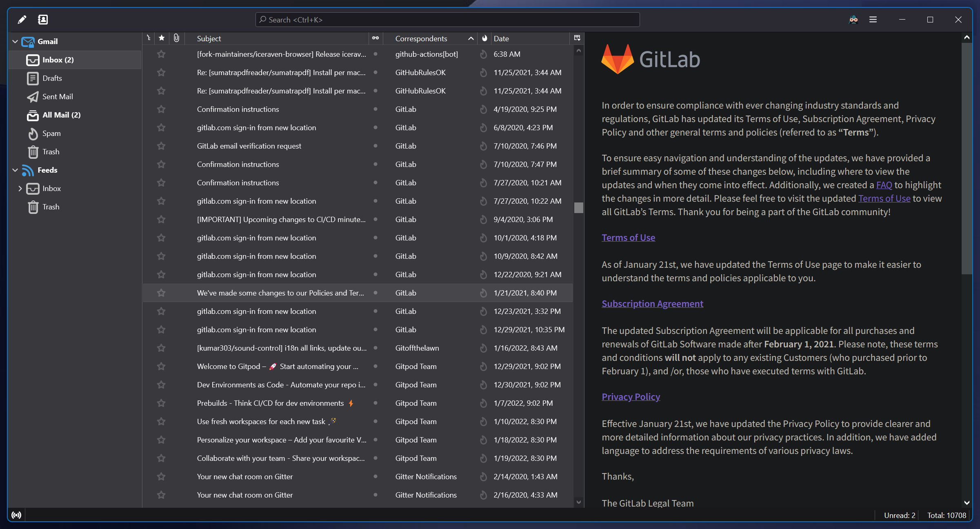
Task: Expand the Feeds Inbox folder
Action: pos(20,188)
